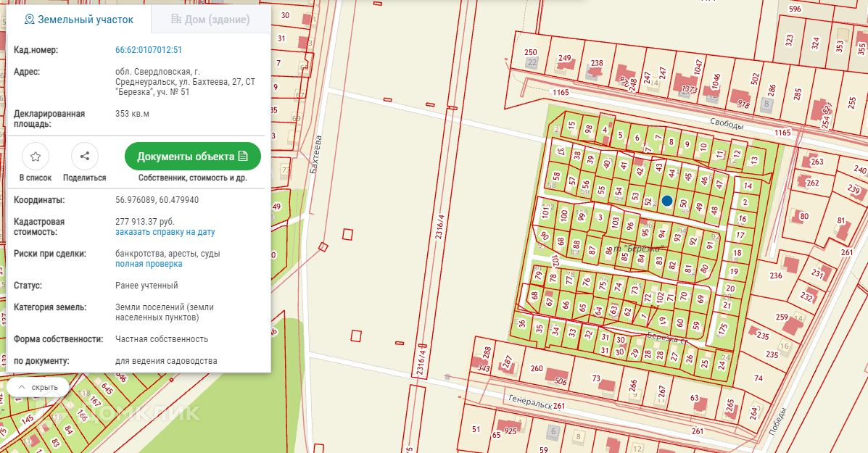
Task: Click the Свободы street label
Action: [x=727, y=124]
